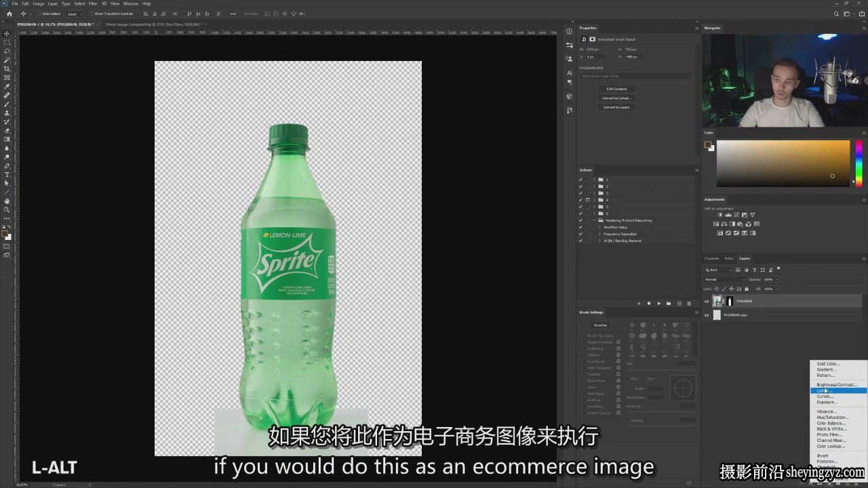The image size is (868, 488).
Task: Select the Eyedropper tool
Action: pos(7,86)
